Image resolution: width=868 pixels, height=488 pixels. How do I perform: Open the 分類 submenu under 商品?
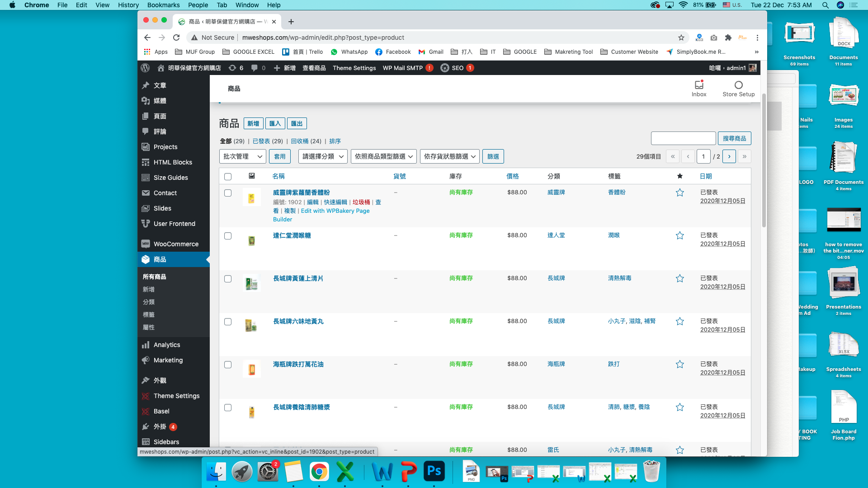coord(149,302)
